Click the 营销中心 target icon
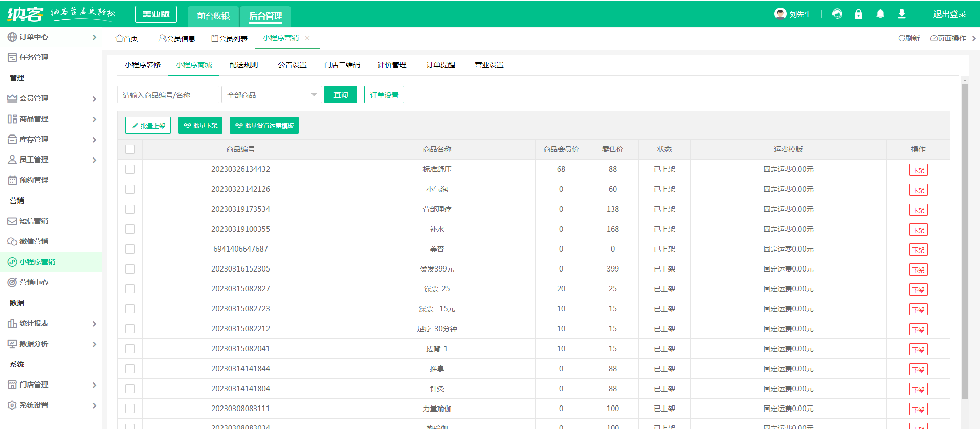 click(12, 282)
